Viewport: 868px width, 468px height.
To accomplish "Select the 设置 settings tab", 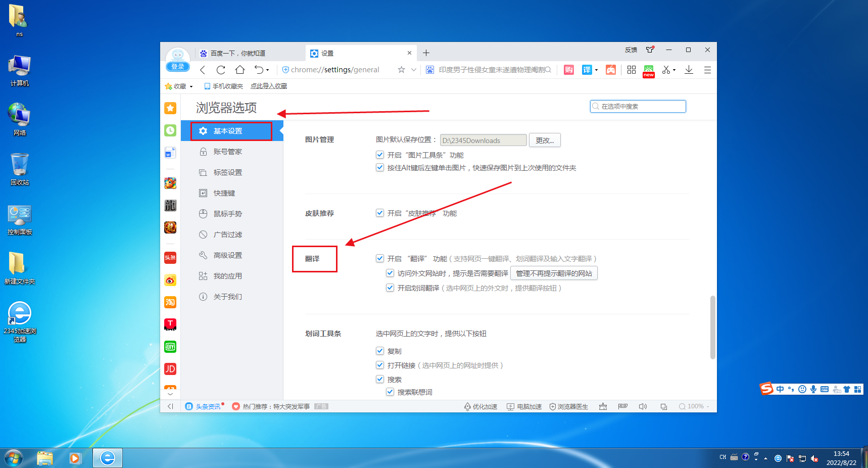I will (x=361, y=53).
